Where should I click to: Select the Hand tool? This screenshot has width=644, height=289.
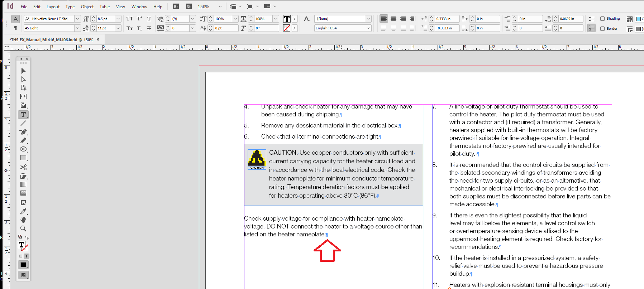[x=23, y=220]
